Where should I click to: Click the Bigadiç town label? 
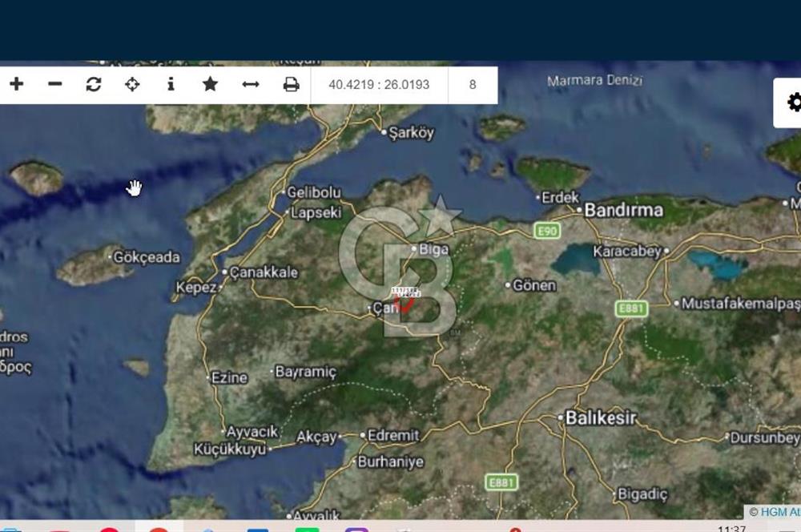click(642, 494)
